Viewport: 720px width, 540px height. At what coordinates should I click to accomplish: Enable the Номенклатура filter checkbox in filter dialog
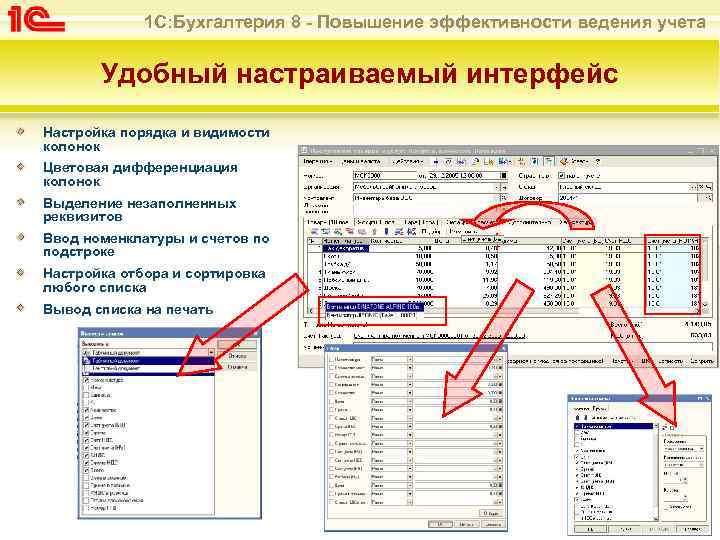tap(332, 360)
